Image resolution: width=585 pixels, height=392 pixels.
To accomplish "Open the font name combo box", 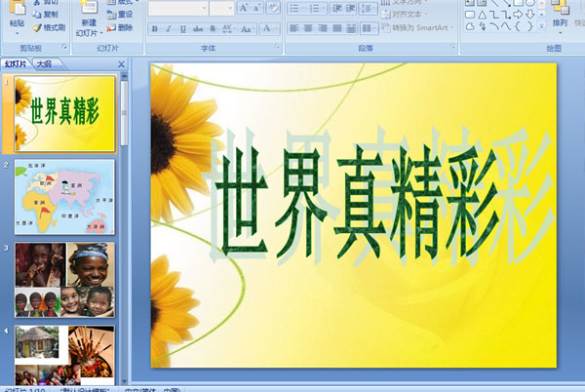I will coord(178,8).
